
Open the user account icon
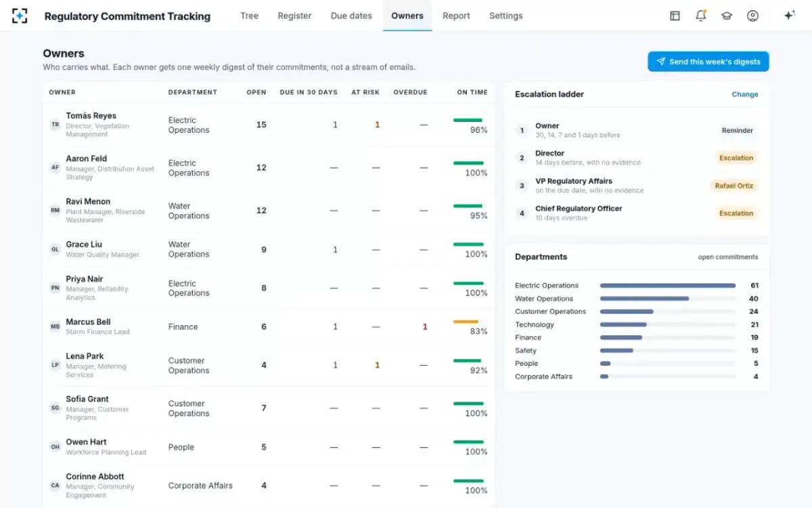tap(752, 16)
